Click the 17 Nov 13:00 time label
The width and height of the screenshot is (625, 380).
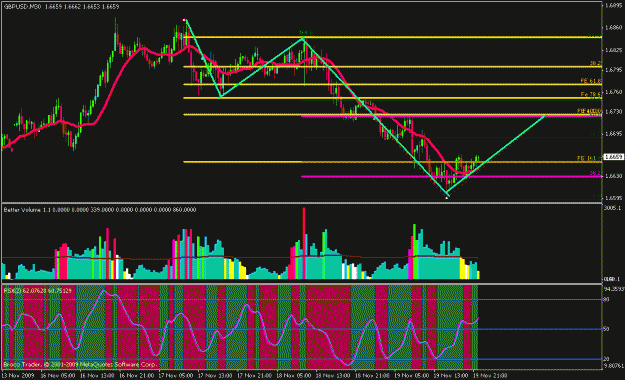tap(215, 376)
